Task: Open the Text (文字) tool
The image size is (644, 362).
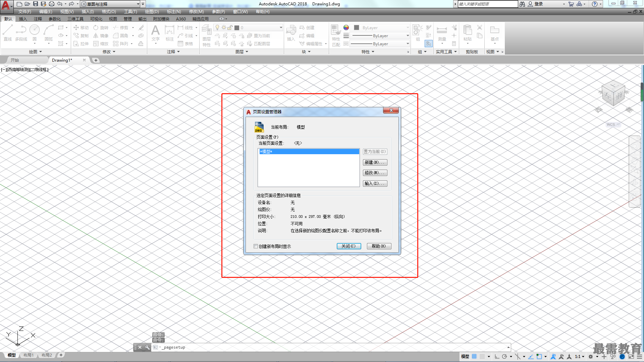Action: click(x=155, y=34)
